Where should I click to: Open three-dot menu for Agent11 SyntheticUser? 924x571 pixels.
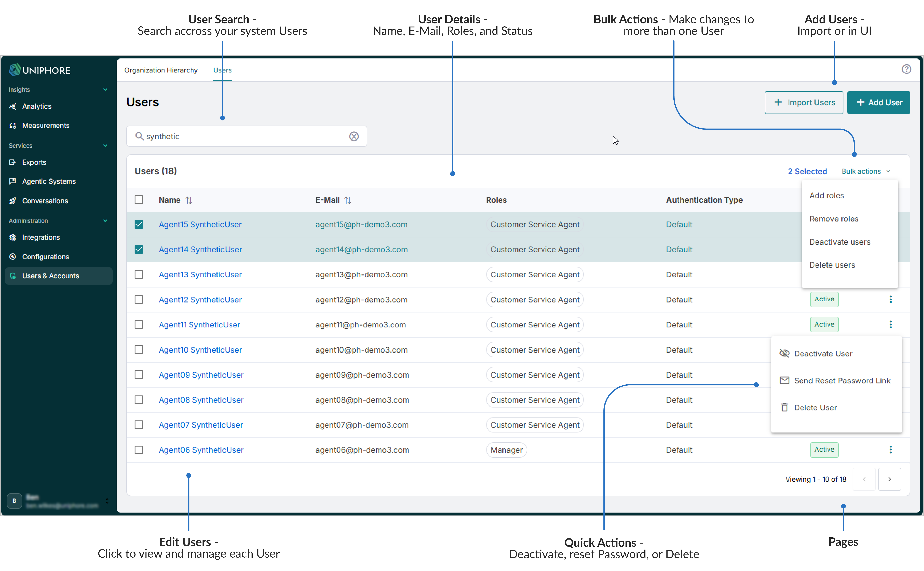[890, 324]
